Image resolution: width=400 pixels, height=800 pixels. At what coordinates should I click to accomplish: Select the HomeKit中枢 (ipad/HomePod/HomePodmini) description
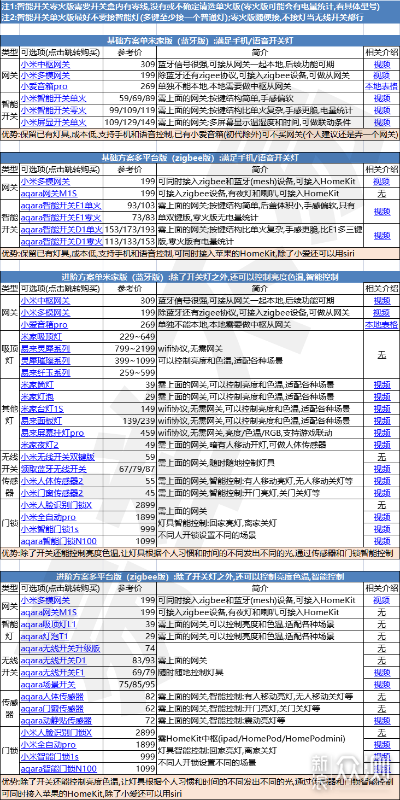tap(252, 739)
